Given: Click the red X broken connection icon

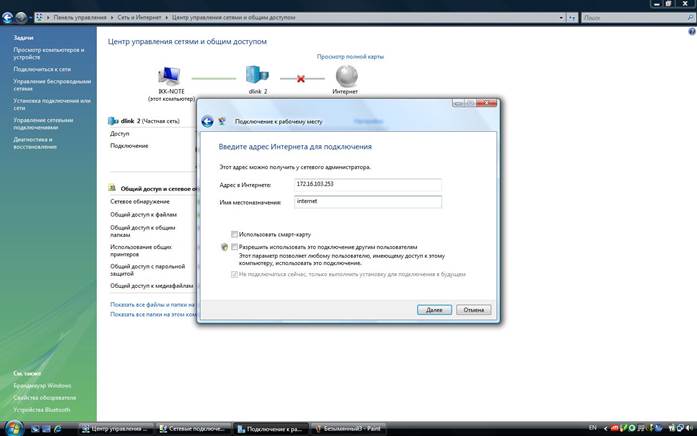Looking at the screenshot, I should point(301,78).
